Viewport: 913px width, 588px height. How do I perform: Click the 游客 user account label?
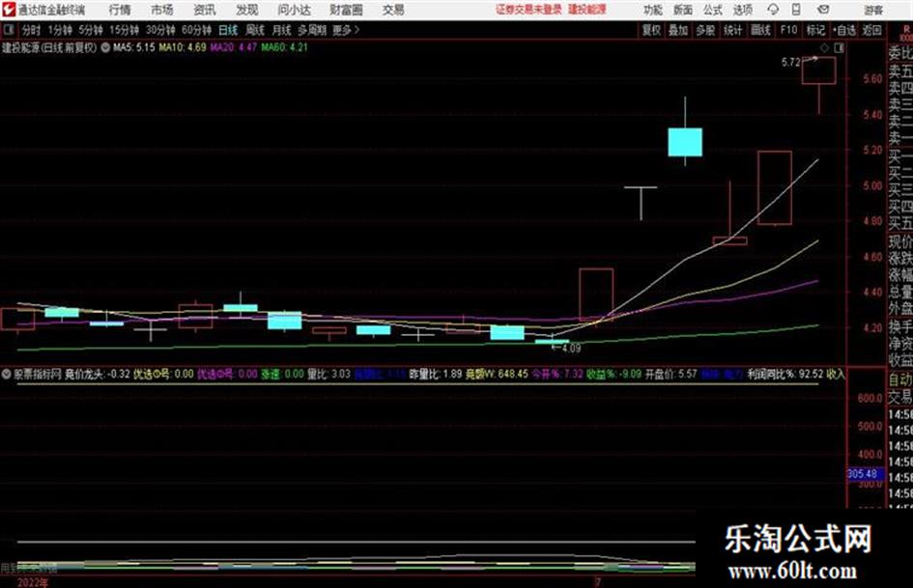click(x=872, y=10)
